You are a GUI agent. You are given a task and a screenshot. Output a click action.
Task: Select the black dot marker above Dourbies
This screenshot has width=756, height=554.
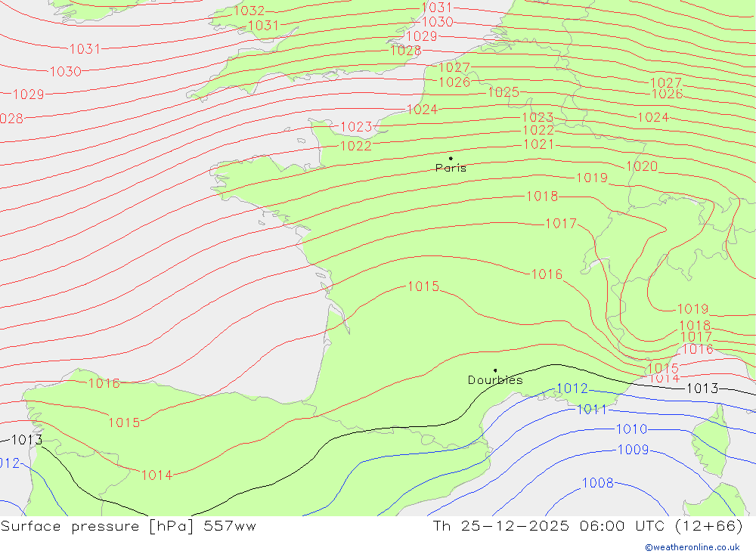[x=495, y=370]
